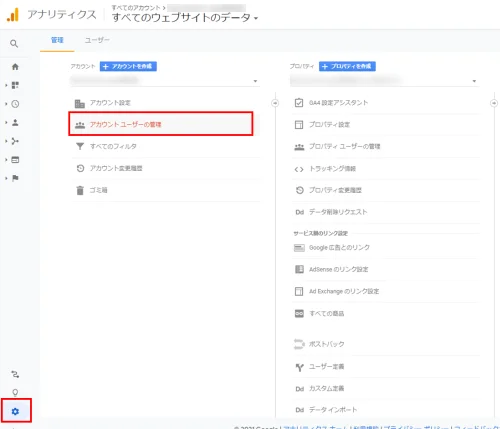Image resolution: width=500 pixels, height=429 pixels.
Task: Click the Google 広告とのリンク icon
Action: click(299, 248)
